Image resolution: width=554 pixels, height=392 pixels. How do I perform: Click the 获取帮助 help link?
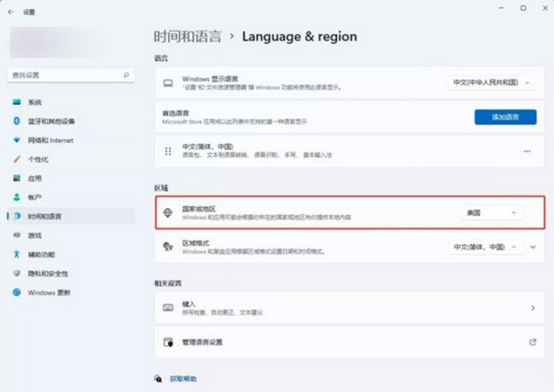[183, 379]
